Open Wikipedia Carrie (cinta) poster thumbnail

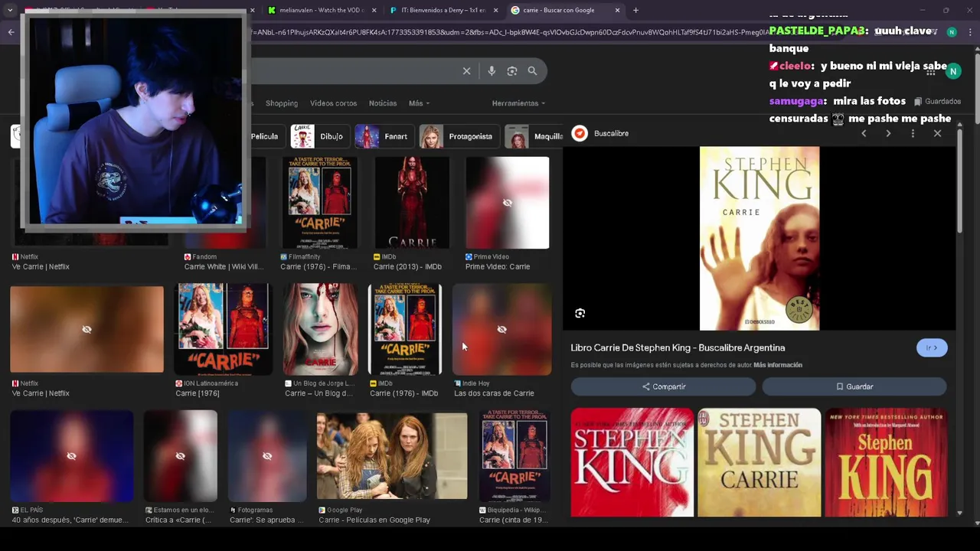point(514,456)
